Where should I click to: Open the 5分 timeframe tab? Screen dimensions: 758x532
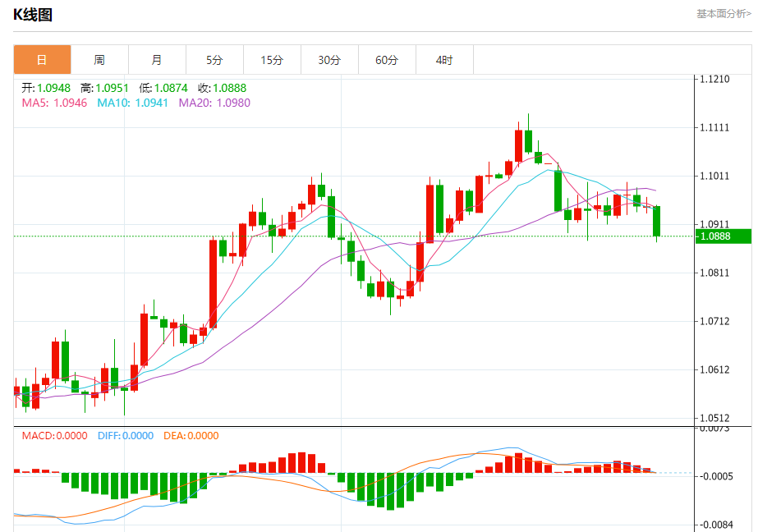click(x=214, y=60)
